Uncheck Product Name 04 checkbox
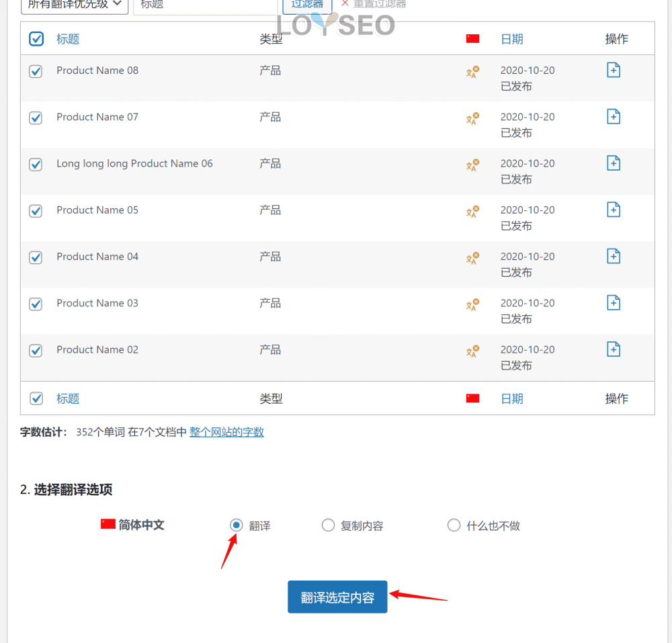 pyautogui.click(x=36, y=257)
